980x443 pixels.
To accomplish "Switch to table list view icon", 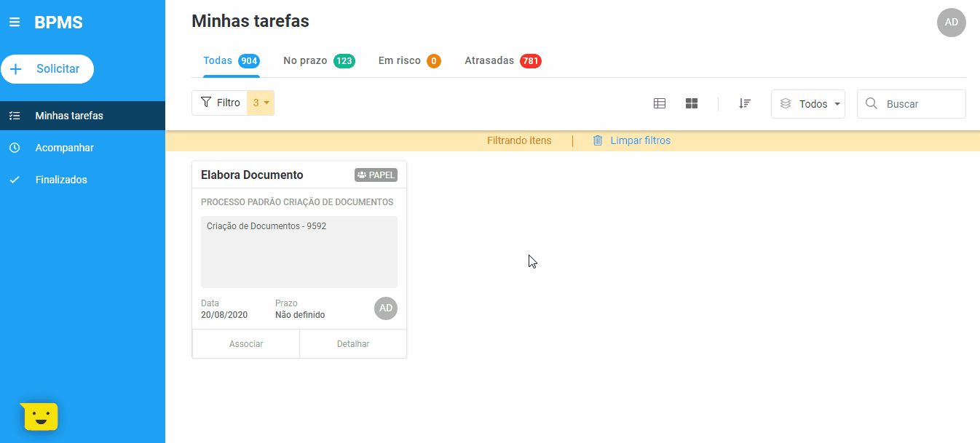I will coord(660,103).
